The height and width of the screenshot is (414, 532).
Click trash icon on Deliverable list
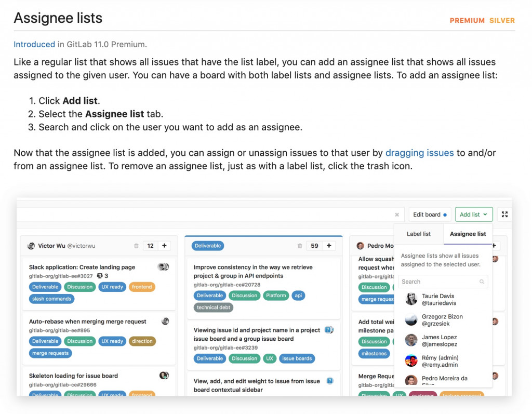(300, 246)
